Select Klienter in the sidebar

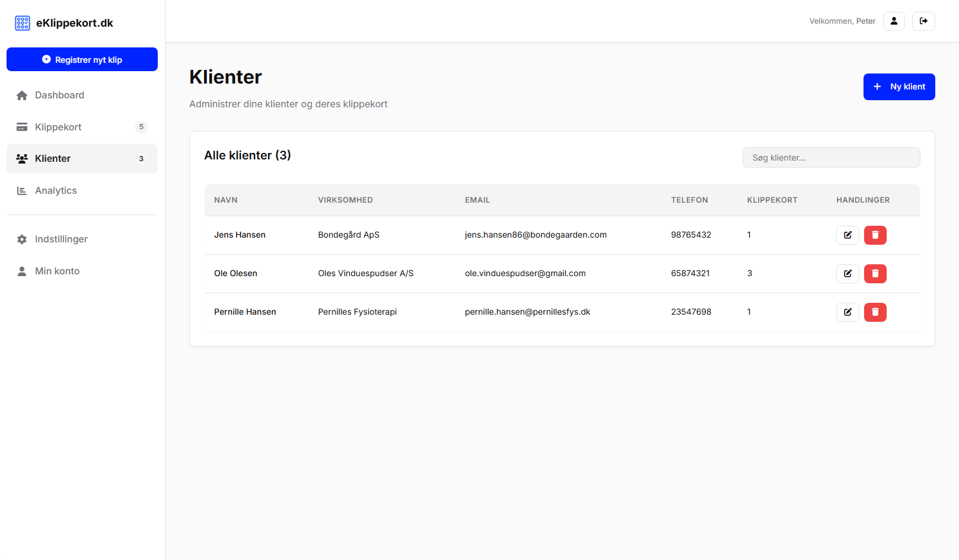53,159
